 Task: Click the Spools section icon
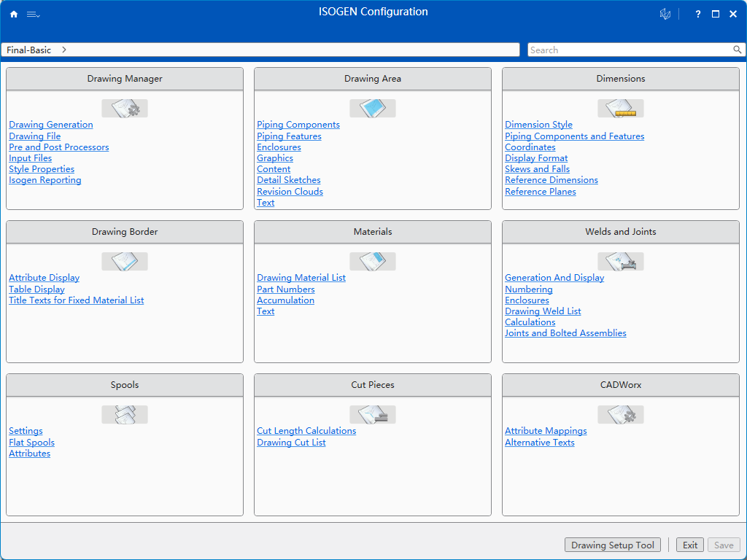click(125, 414)
